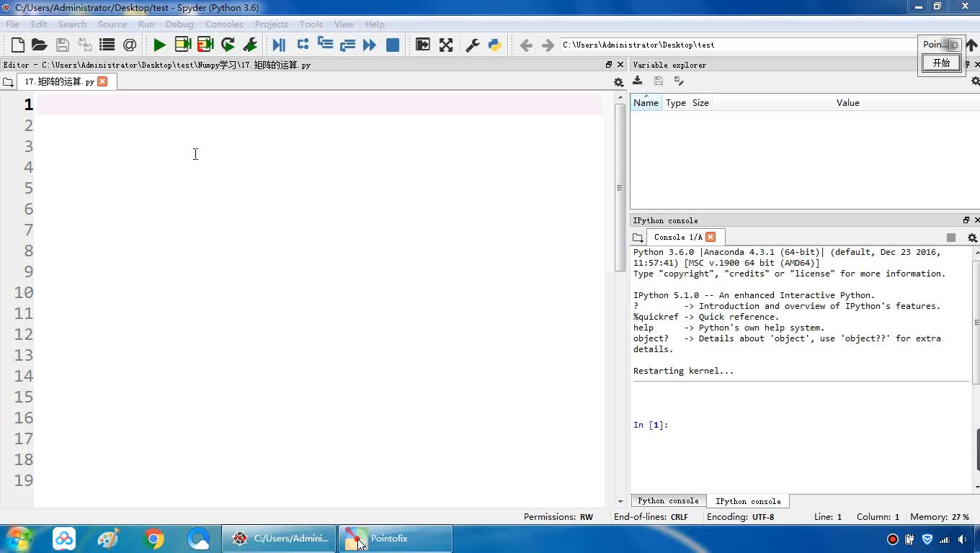Browse open editor tabs folder button
The width and height of the screenshot is (980, 553).
coord(9,82)
